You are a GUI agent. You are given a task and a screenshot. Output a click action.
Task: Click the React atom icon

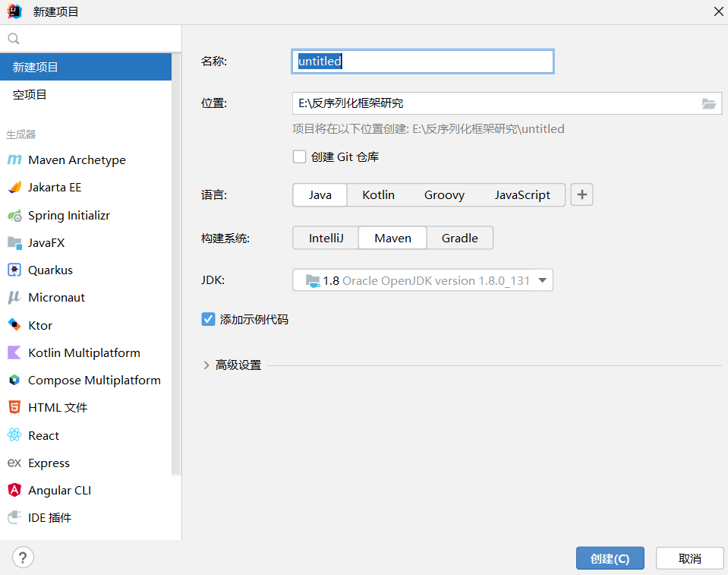pyautogui.click(x=14, y=435)
